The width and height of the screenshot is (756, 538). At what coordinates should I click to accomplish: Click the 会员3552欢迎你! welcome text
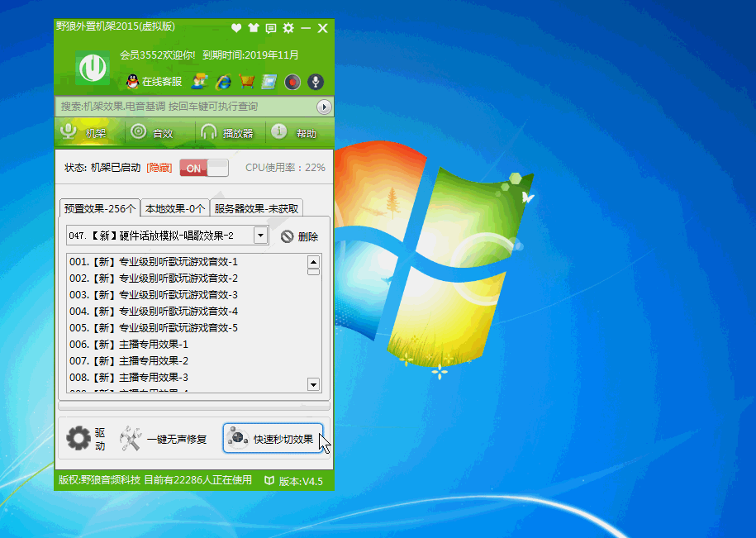(158, 55)
